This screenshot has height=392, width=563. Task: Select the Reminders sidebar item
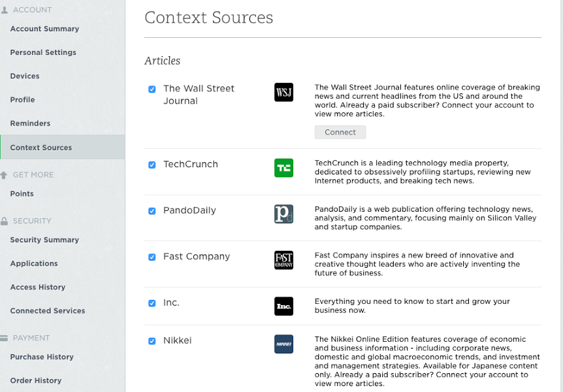pos(30,123)
